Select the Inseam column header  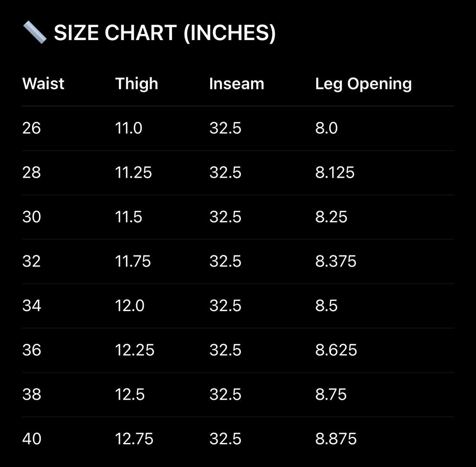tap(237, 84)
